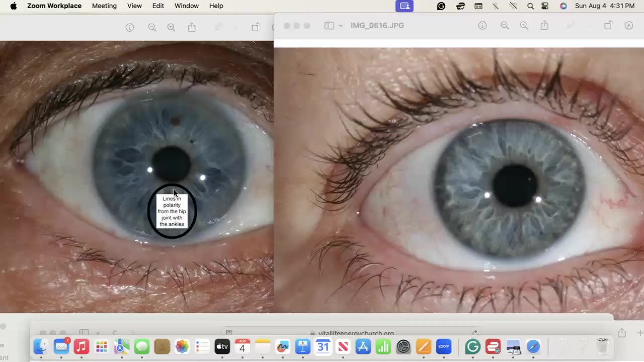Image resolution: width=644 pixels, height=362 pixels.
Task: Open new tab in background Safari window
Action: pyautogui.click(x=640, y=333)
